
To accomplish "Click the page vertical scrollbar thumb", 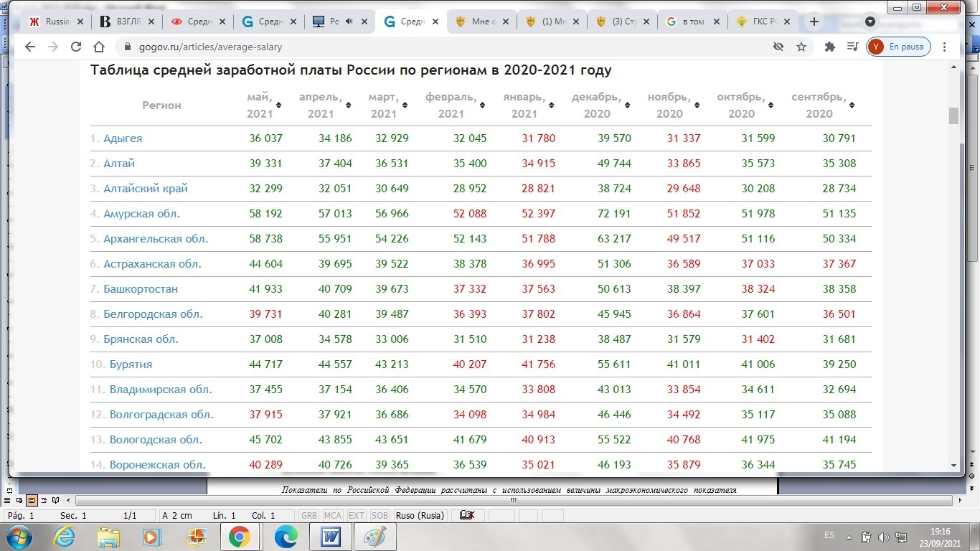I will (953, 116).
